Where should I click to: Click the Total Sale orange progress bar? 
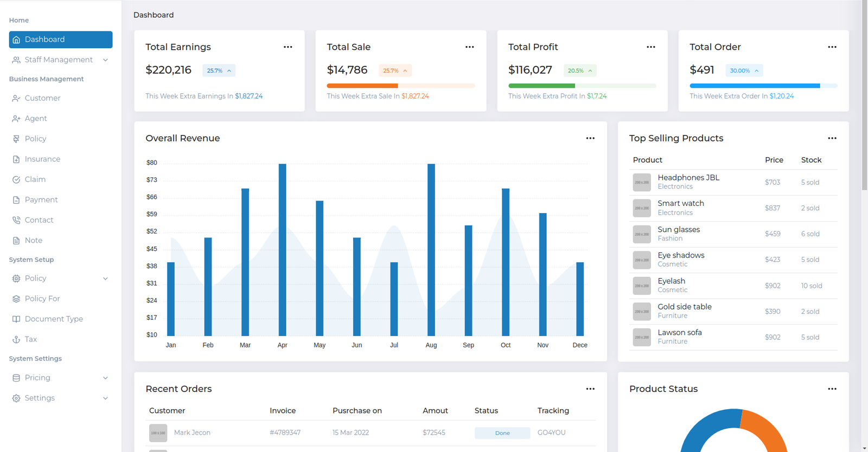(362, 86)
